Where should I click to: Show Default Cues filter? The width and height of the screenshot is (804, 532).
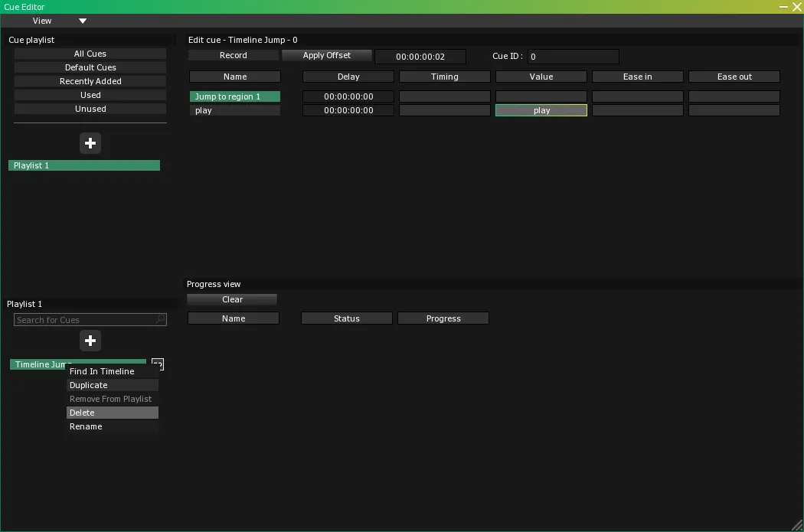pyautogui.click(x=90, y=67)
